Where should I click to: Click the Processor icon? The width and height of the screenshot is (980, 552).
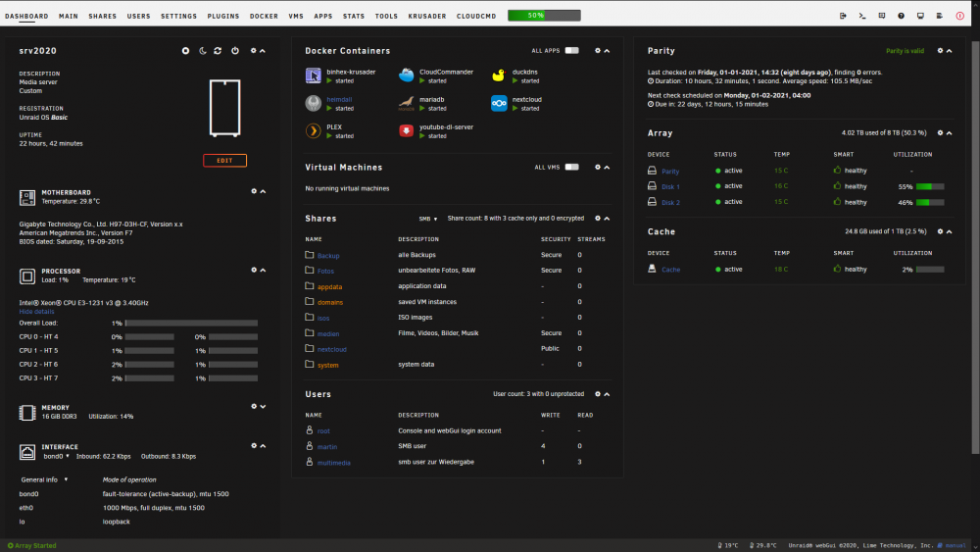point(26,276)
